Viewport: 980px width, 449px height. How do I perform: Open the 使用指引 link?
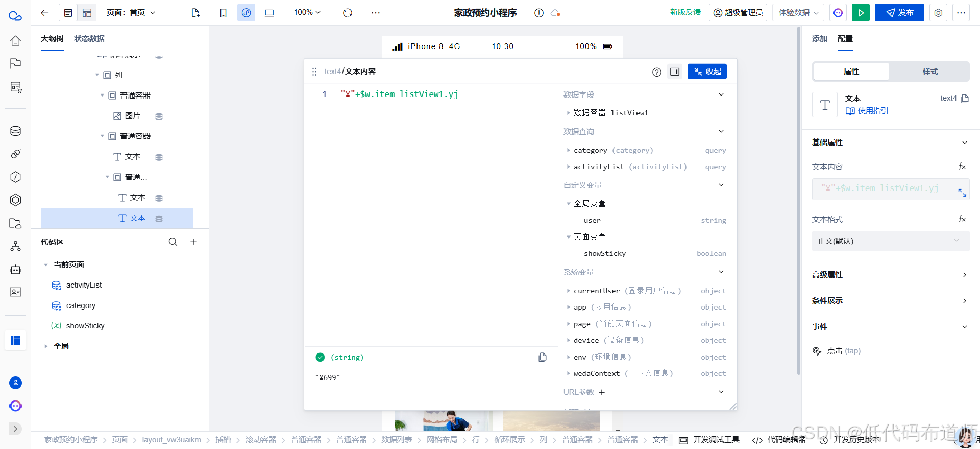coord(867,111)
